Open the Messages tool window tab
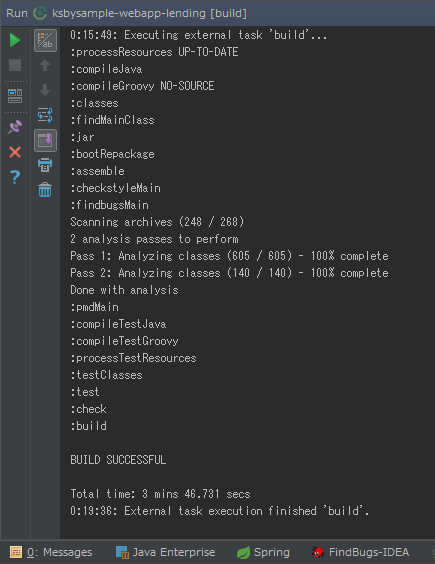This screenshot has width=435, height=564. (x=51, y=552)
